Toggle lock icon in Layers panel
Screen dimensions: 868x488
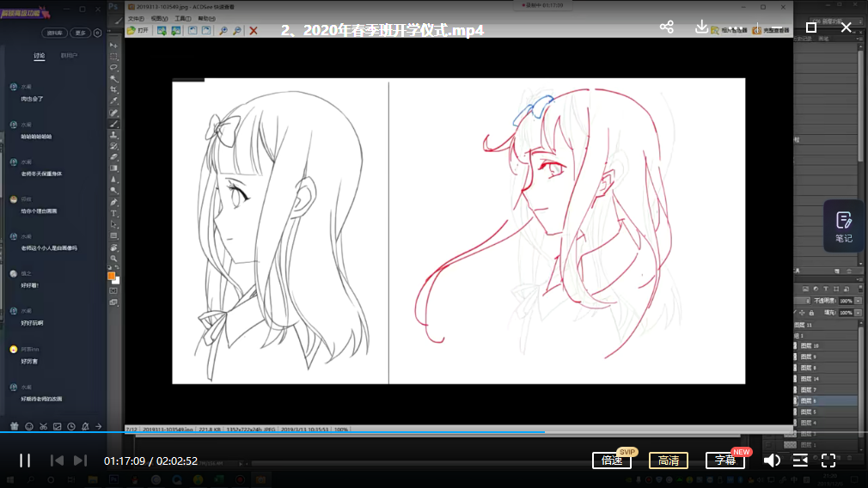811,313
